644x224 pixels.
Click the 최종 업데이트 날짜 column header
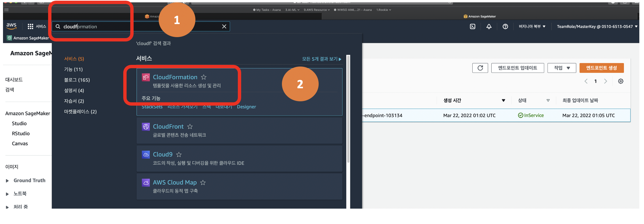[580, 101]
